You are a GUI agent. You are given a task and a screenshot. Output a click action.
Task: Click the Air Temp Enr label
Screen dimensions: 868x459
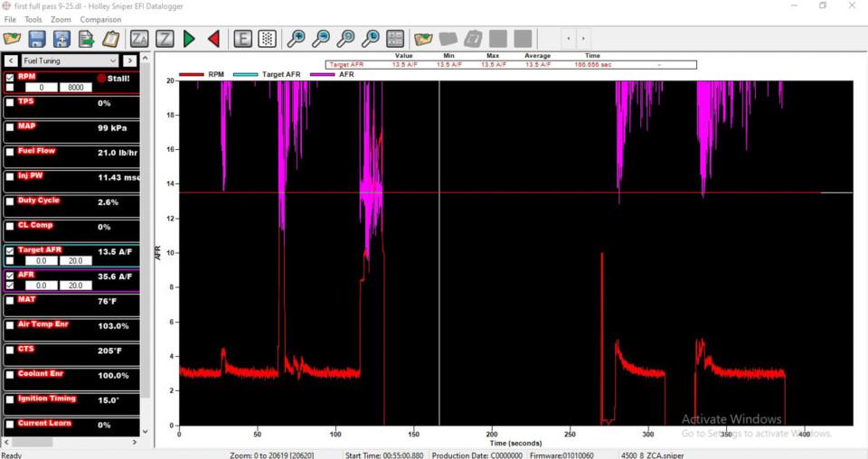[x=42, y=324]
